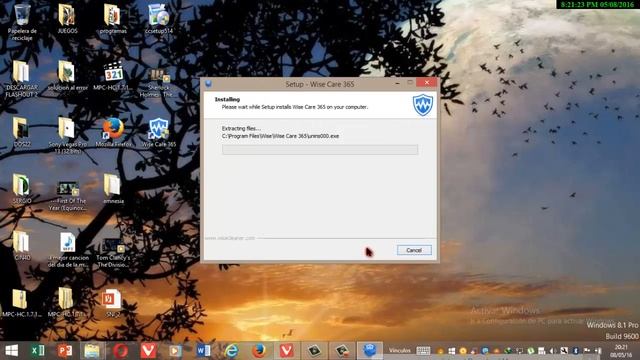Select the Sherlock Holmes desktop icon
640x360 pixels.
coord(157,83)
